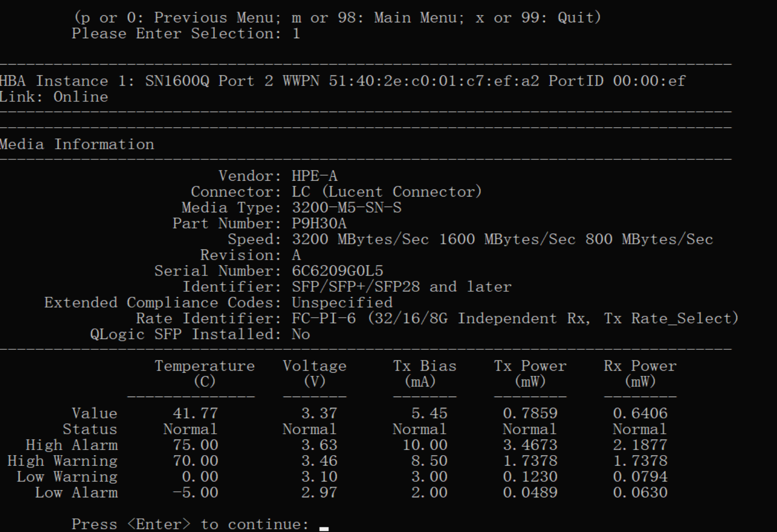
Task: Click the Press Enter to continue prompt
Action: [190, 524]
